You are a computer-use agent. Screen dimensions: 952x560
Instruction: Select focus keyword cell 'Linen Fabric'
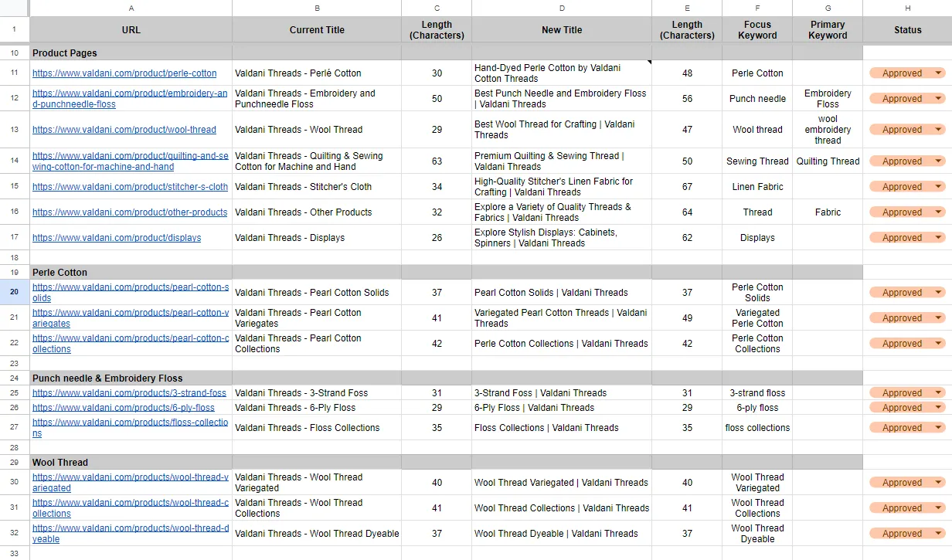[x=757, y=187]
